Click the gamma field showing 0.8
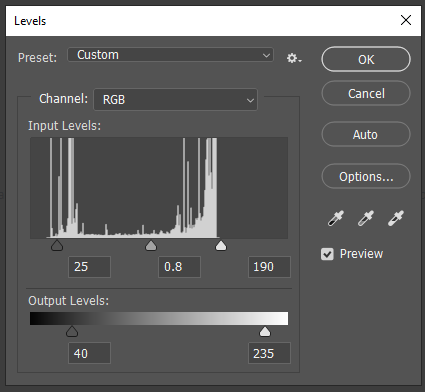The height and width of the screenshot is (392, 425). [x=179, y=267]
